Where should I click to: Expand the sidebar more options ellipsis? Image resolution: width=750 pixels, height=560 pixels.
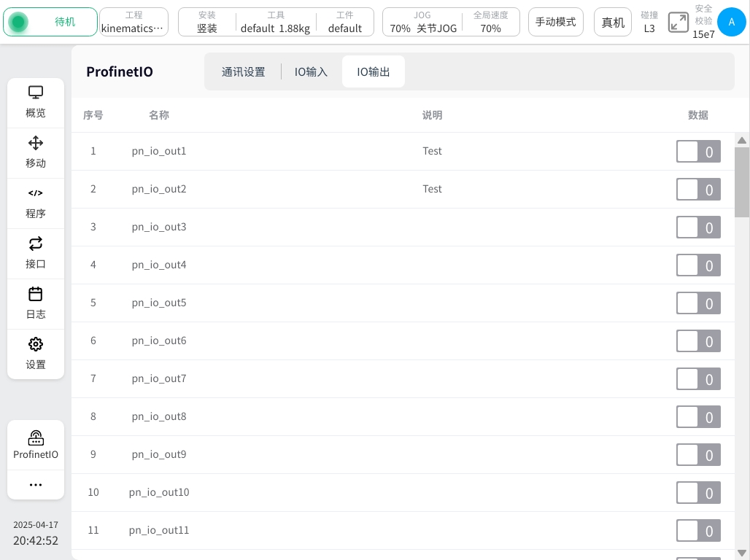(x=36, y=485)
